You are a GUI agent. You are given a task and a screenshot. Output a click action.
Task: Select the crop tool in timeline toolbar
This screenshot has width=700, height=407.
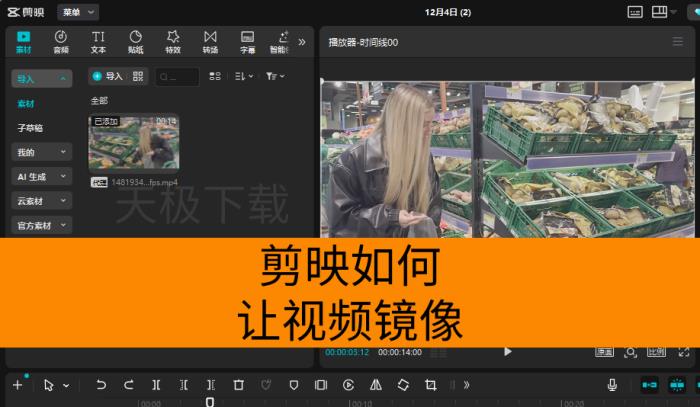click(x=430, y=385)
